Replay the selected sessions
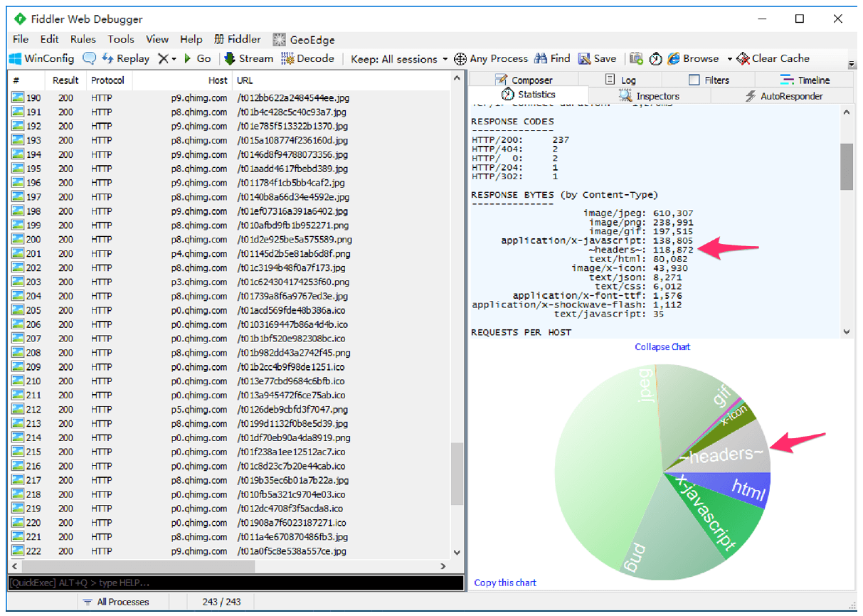This screenshot has width=863, height=616. pos(125,59)
